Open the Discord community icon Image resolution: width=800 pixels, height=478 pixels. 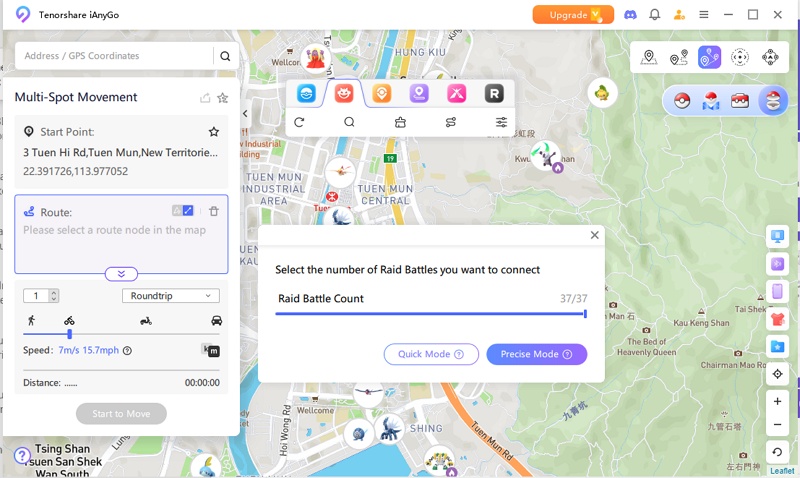click(x=630, y=15)
